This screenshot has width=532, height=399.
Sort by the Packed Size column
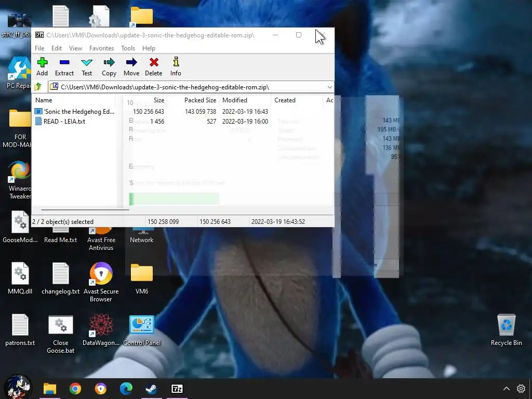tap(193, 100)
